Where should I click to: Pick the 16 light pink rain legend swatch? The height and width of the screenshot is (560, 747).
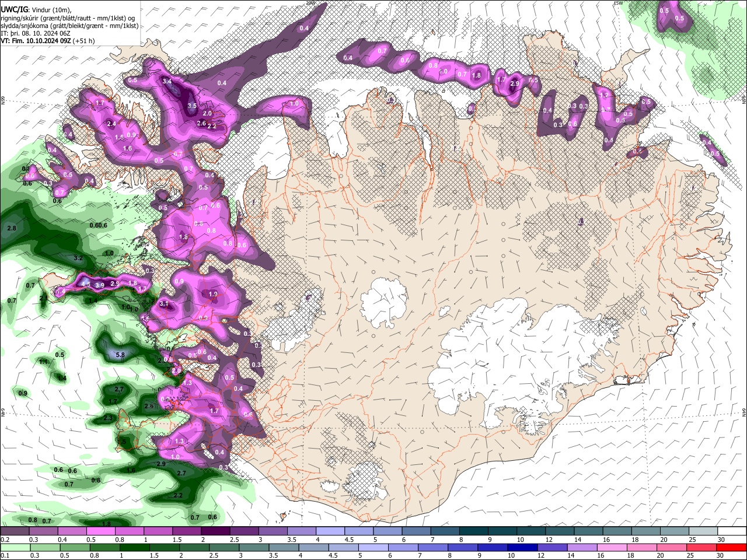(x=612, y=547)
